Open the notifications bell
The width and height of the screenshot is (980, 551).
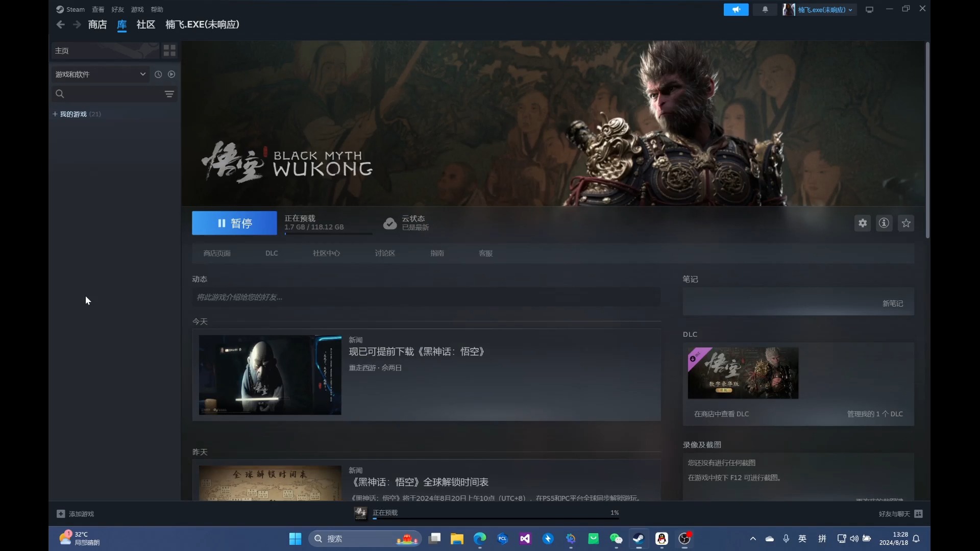[x=765, y=10]
